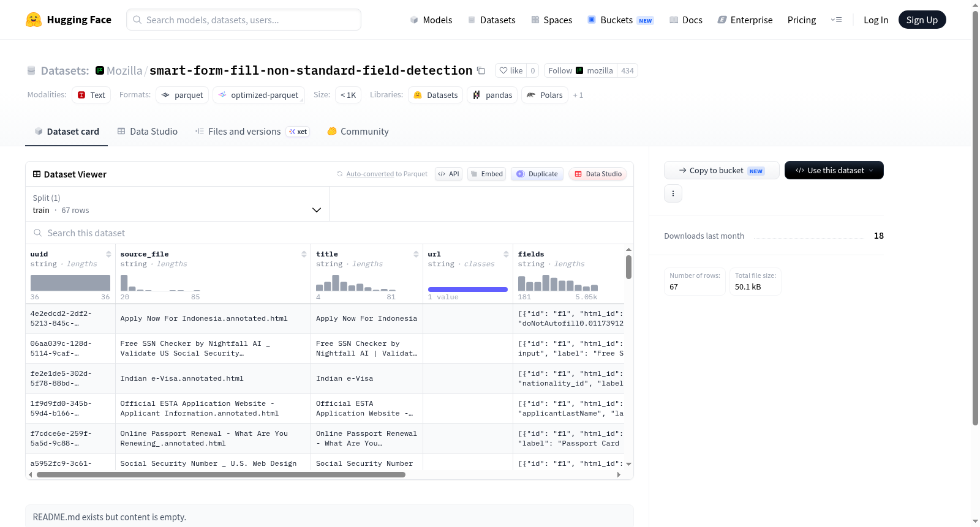Click the Sign Up button
The image size is (980, 527).
tap(922, 20)
